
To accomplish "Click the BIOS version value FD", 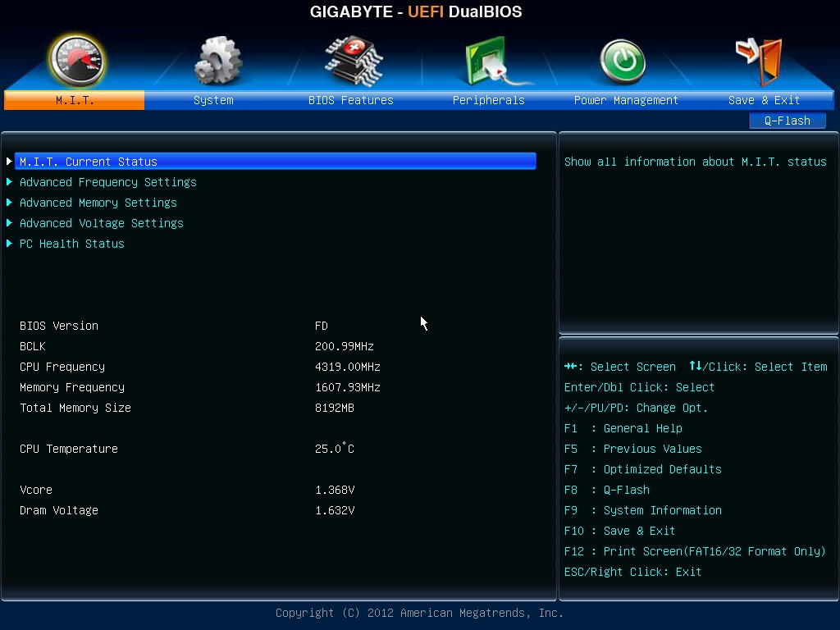I will [x=322, y=326].
